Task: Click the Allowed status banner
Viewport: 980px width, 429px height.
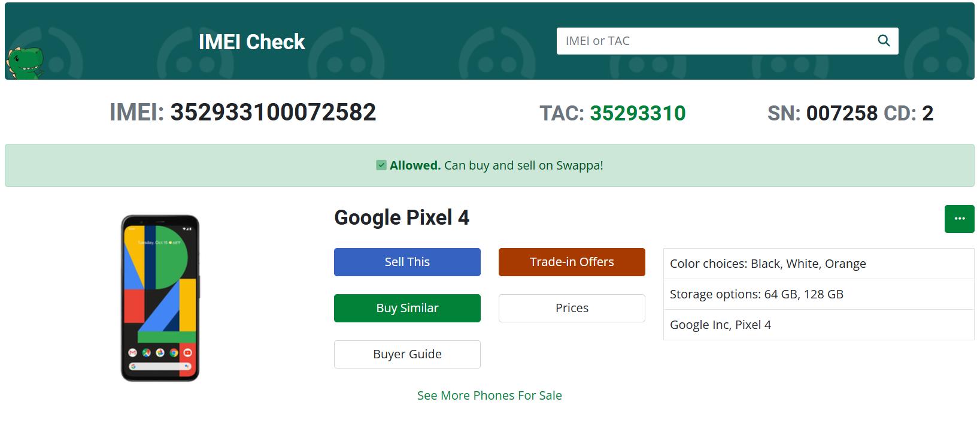Action: 490,165
